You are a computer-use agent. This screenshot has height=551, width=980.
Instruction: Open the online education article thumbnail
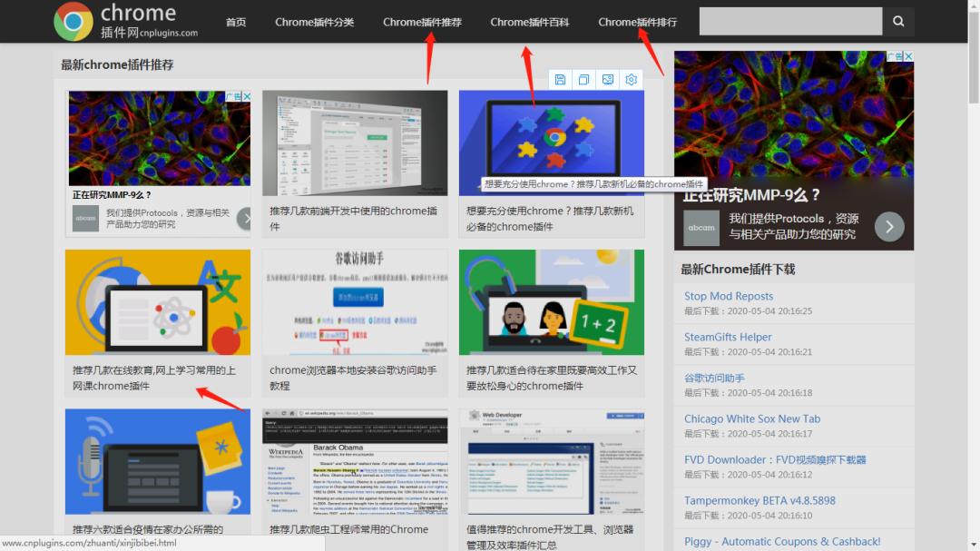click(158, 302)
